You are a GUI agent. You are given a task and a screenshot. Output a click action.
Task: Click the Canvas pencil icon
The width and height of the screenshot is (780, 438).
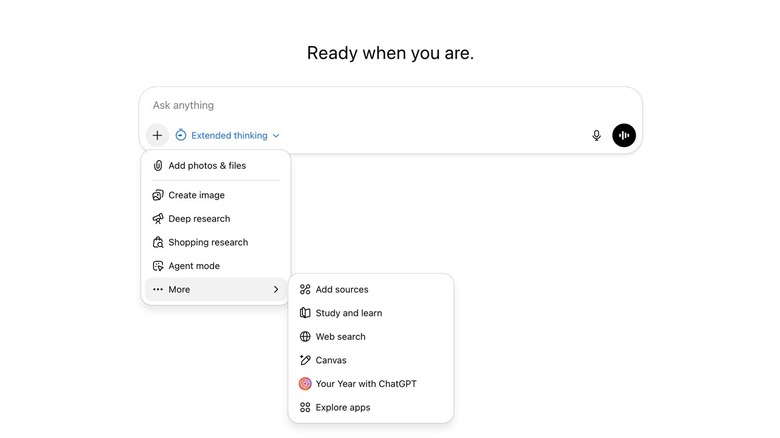pyautogui.click(x=305, y=360)
